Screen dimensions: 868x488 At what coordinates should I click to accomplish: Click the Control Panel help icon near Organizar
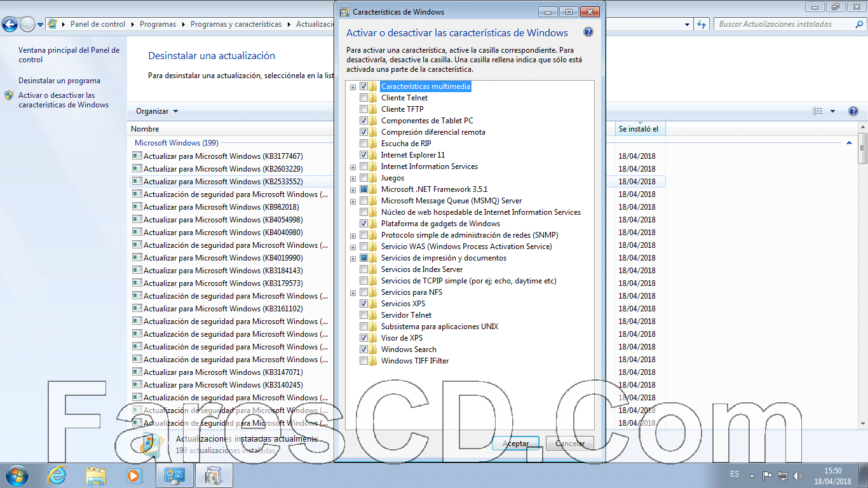pos(853,111)
